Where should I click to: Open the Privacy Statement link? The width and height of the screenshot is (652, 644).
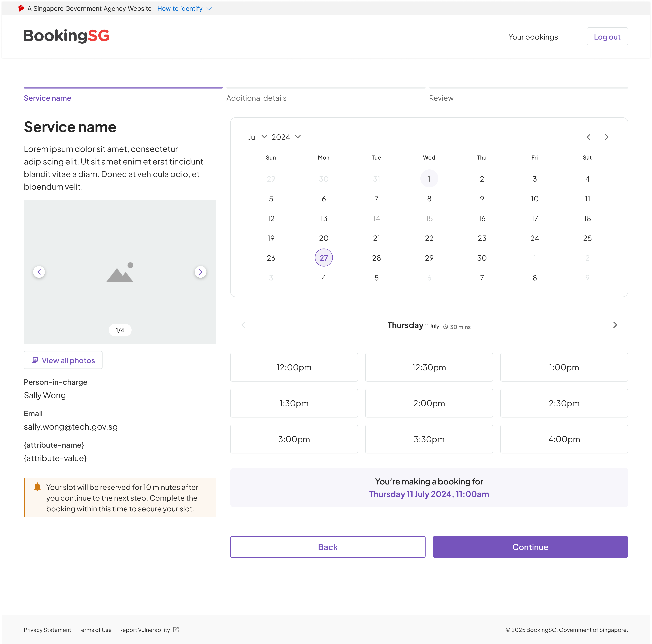coord(48,630)
